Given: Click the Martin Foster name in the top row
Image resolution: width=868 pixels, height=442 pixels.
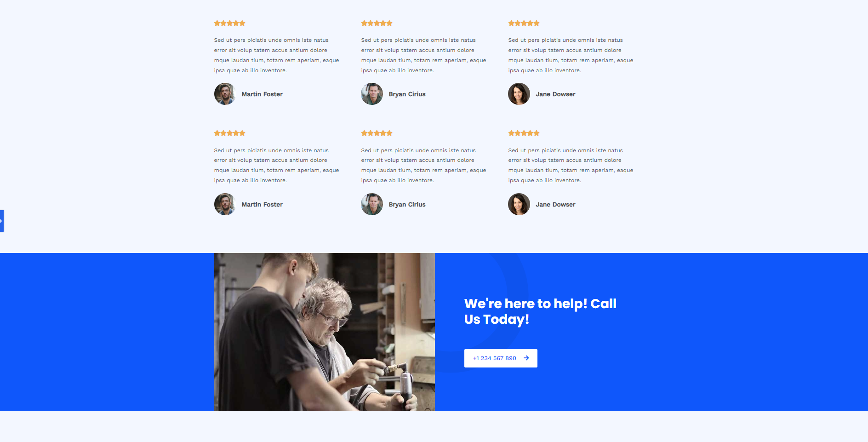Looking at the screenshot, I should (262, 94).
